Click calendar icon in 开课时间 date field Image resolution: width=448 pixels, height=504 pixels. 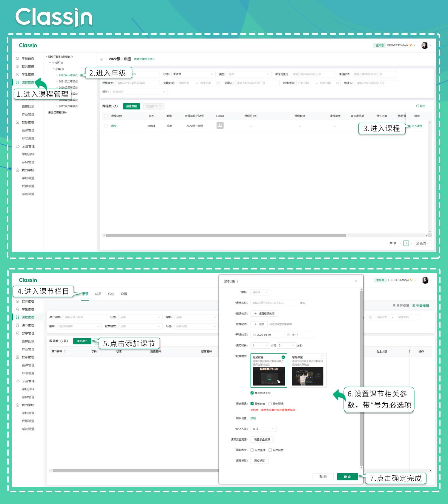pyautogui.click(x=254, y=335)
